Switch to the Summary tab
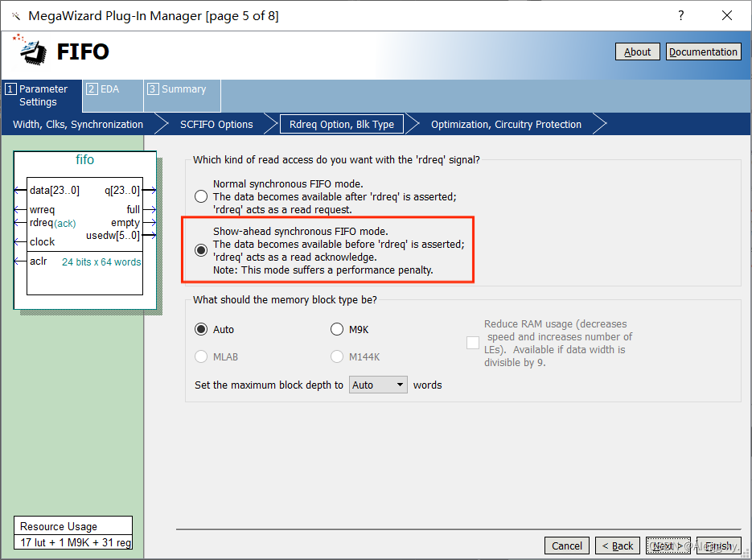The width and height of the screenshot is (752, 560). (x=183, y=96)
